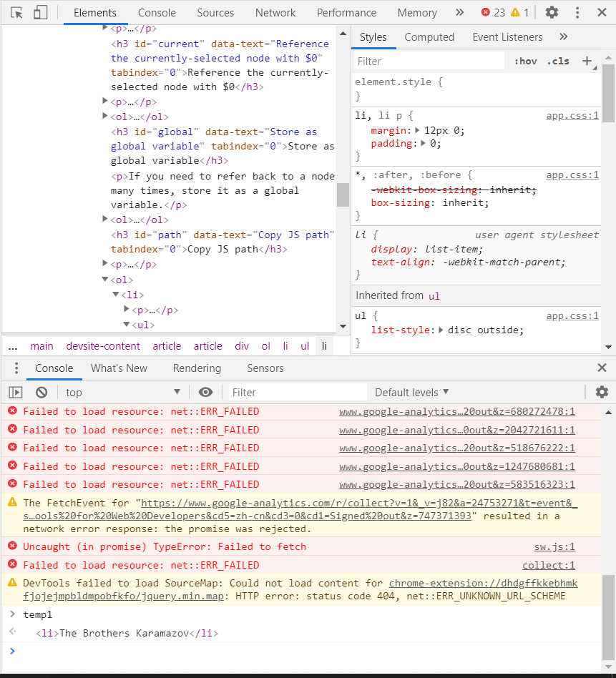Expand the ol node below h3 current
616x678 pixels.
point(104,116)
